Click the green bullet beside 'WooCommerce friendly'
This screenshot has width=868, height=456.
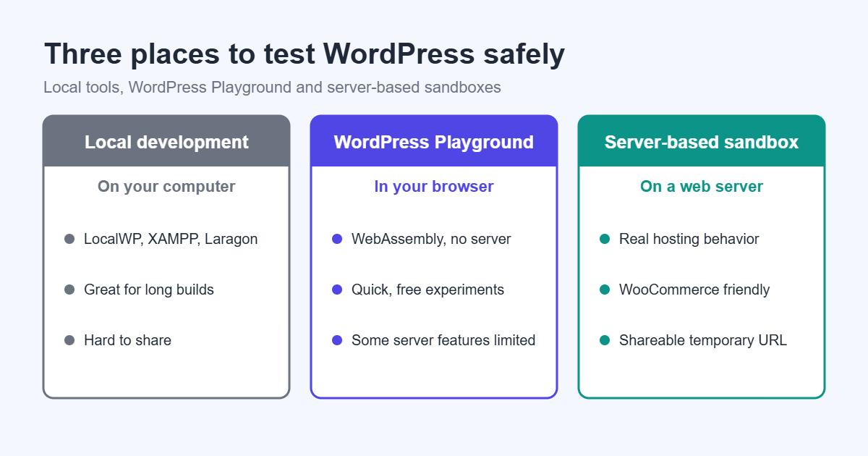point(605,290)
